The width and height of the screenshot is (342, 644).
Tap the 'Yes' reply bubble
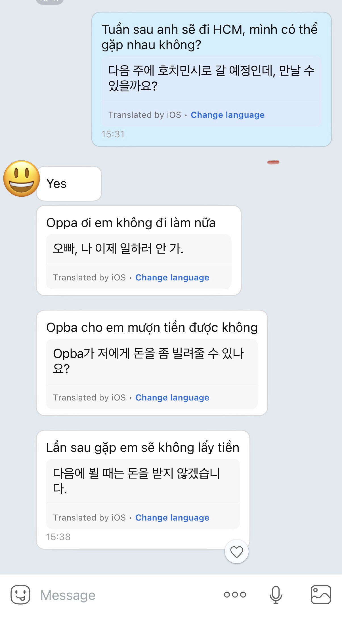pos(69,184)
